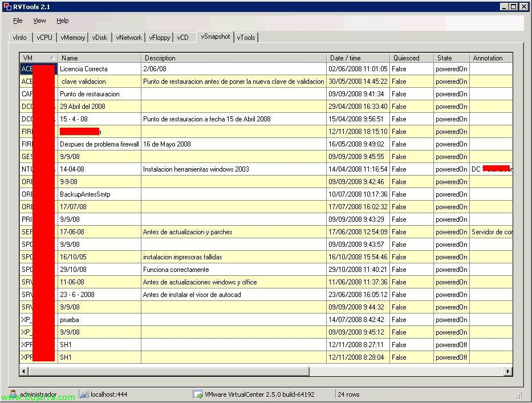Click the horizontal scrollbar thumb

point(169,372)
